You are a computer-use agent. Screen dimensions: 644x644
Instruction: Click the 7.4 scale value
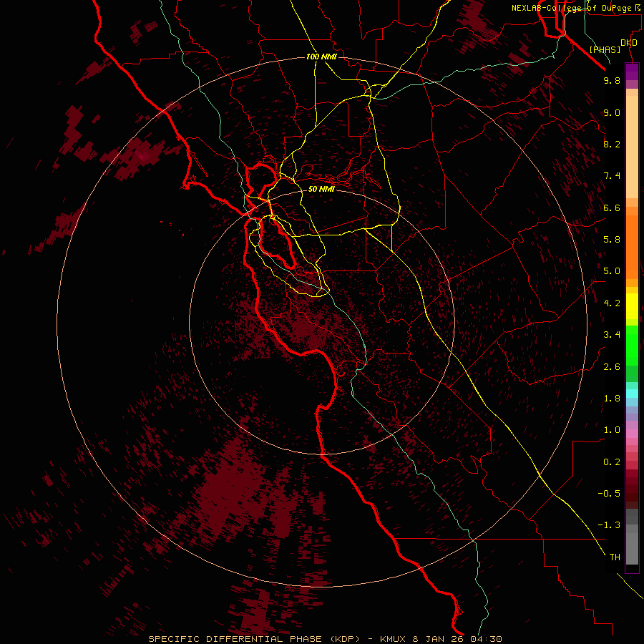coord(612,176)
